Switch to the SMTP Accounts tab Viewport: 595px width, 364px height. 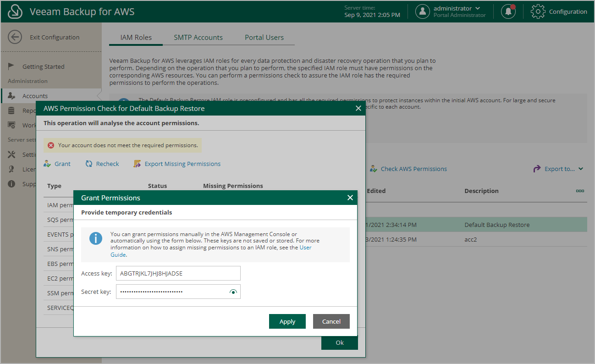[198, 38]
